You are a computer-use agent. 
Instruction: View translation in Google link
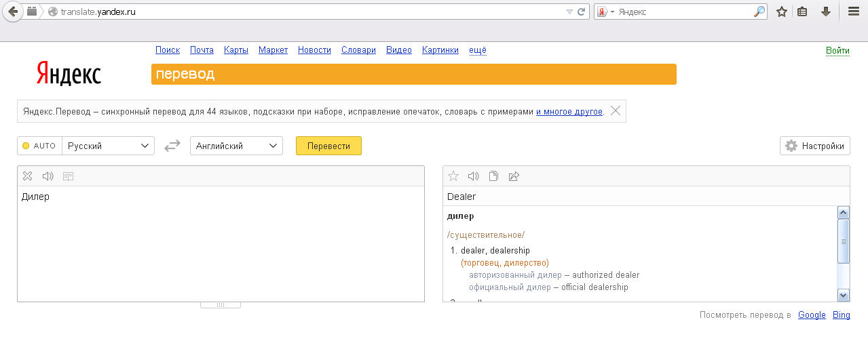coord(812,315)
